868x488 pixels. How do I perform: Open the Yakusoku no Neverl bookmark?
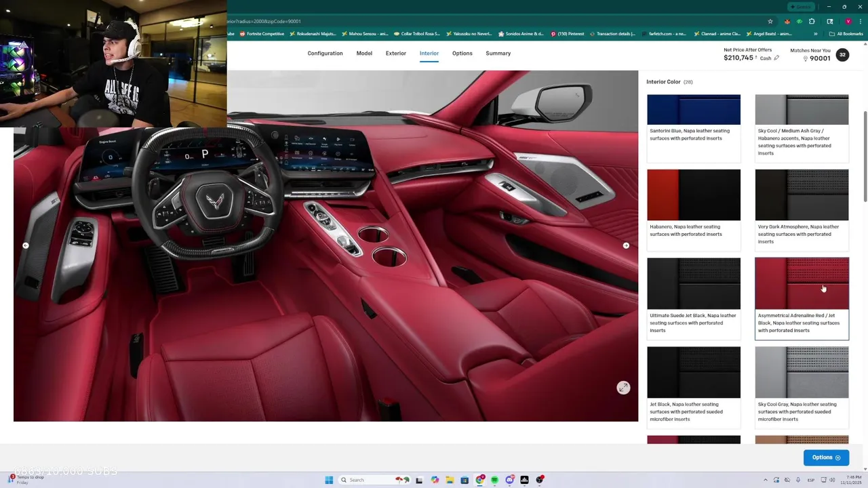point(469,34)
